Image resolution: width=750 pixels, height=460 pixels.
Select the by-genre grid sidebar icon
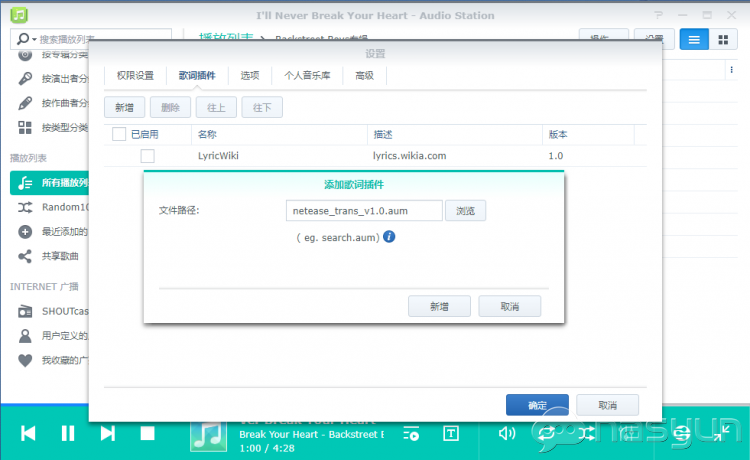click(25, 127)
